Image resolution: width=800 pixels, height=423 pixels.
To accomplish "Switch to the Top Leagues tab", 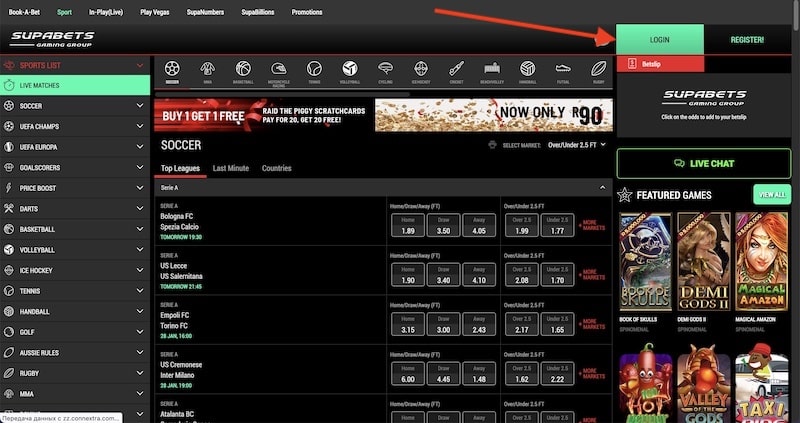I will click(x=180, y=168).
